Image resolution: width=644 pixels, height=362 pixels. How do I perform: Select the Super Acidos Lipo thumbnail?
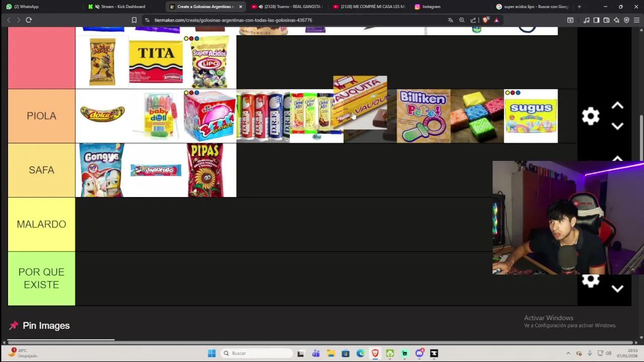click(x=210, y=62)
